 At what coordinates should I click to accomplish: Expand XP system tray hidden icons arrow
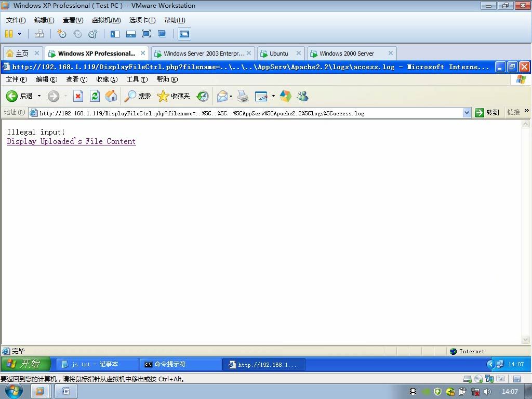tap(490, 364)
